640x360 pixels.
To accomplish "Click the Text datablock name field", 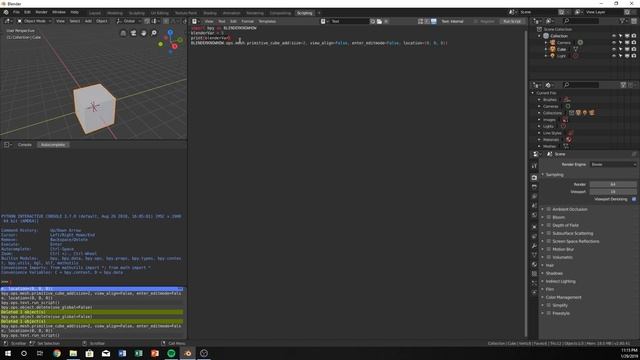I will coord(349,21).
